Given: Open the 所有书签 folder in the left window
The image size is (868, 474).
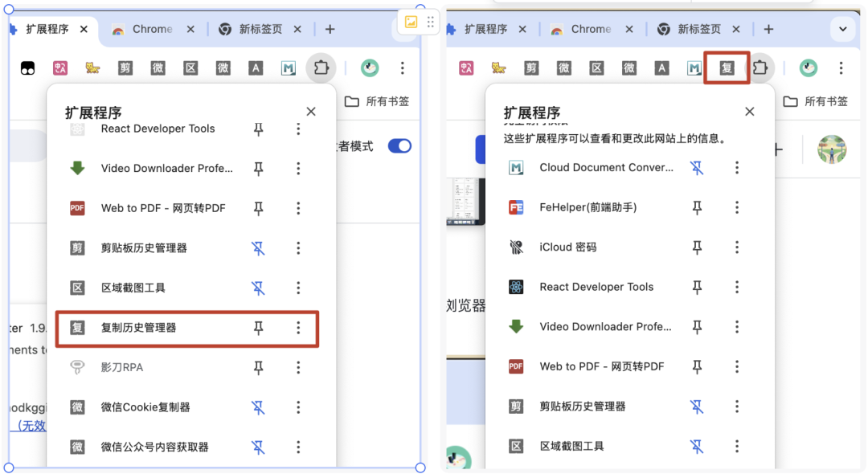Looking at the screenshot, I should pos(377,101).
